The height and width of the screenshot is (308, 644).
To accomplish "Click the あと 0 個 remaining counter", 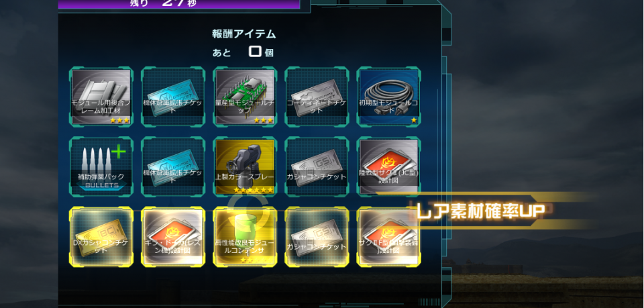I will click(243, 52).
